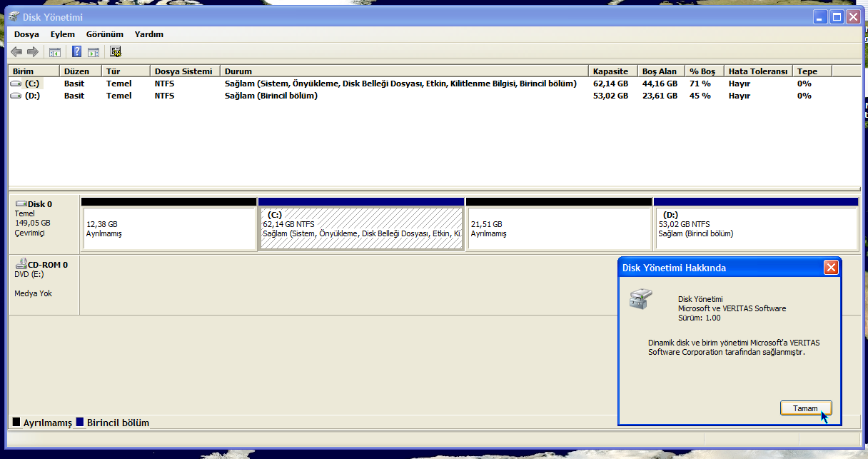Click the black Ayrılmamış legend swatch
The height and width of the screenshot is (459, 868).
[x=16, y=423]
